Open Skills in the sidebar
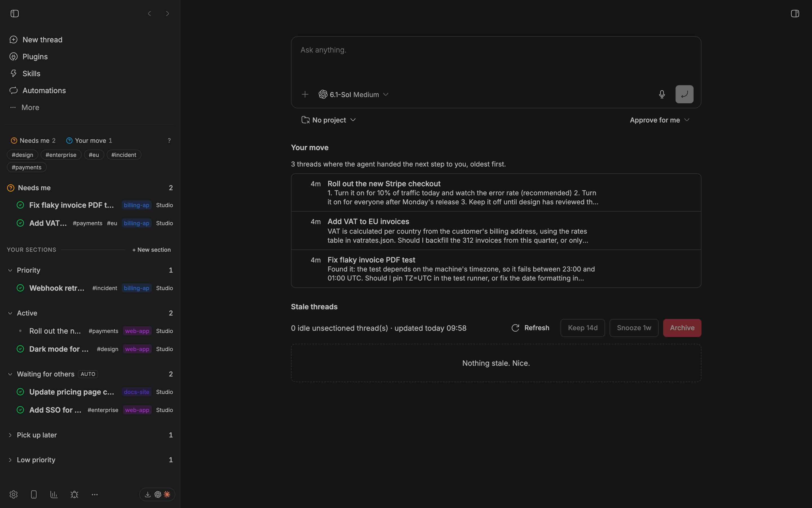The height and width of the screenshot is (508, 812). click(x=25, y=74)
